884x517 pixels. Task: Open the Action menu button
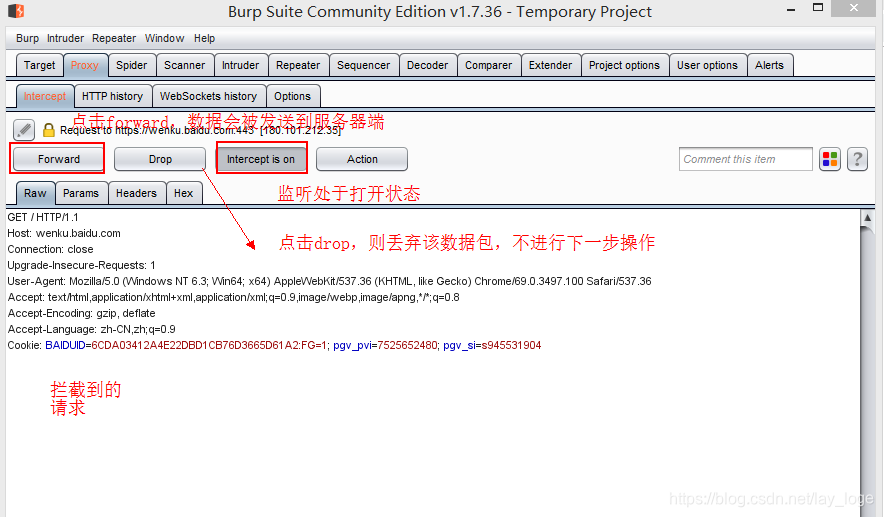[362, 159]
